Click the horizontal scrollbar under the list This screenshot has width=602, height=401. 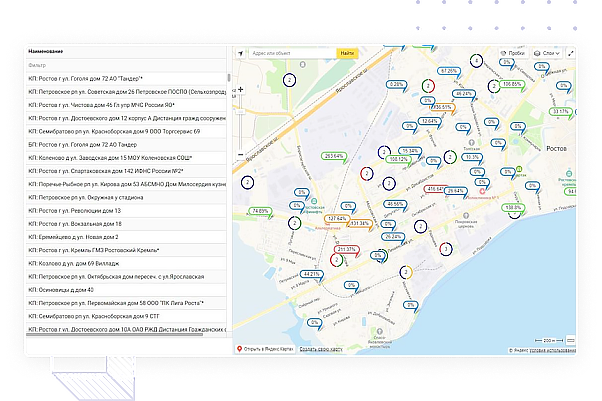tap(114, 335)
